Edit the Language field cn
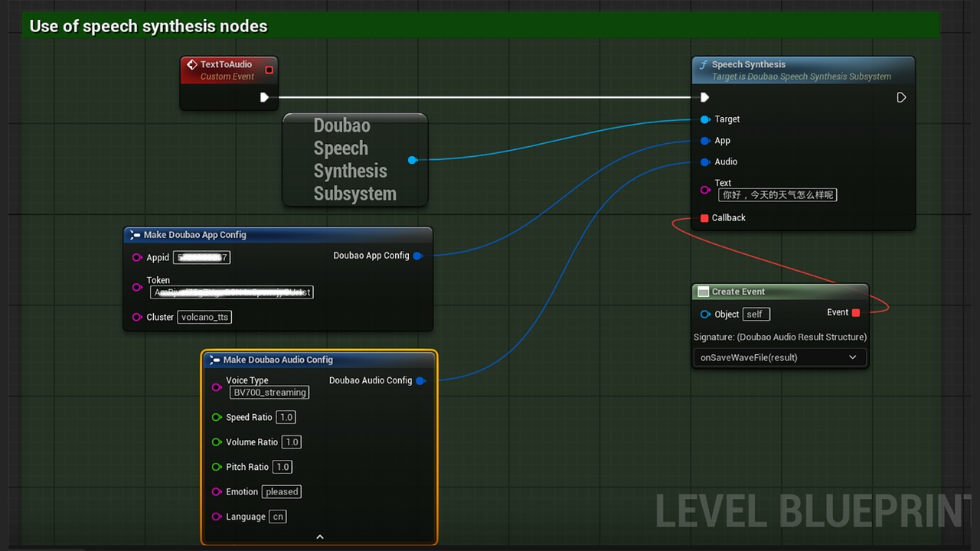 click(x=278, y=517)
